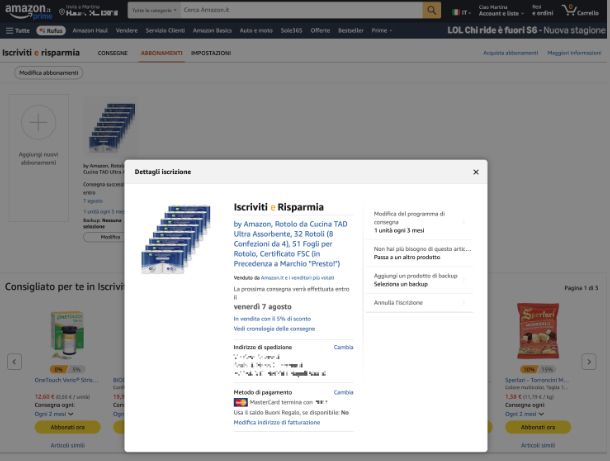Viewport: 610px width, 461px height.
Task: Open Auto e moto category
Action: pyautogui.click(x=256, y=30)
